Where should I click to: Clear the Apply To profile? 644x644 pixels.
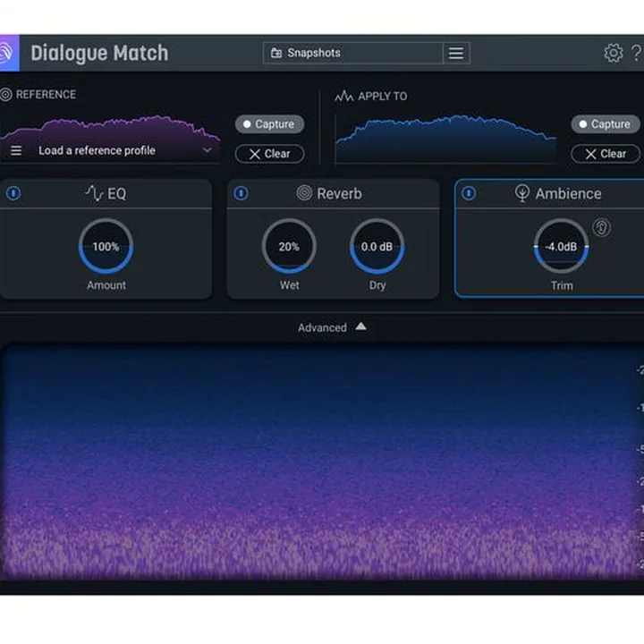[606, 154]
